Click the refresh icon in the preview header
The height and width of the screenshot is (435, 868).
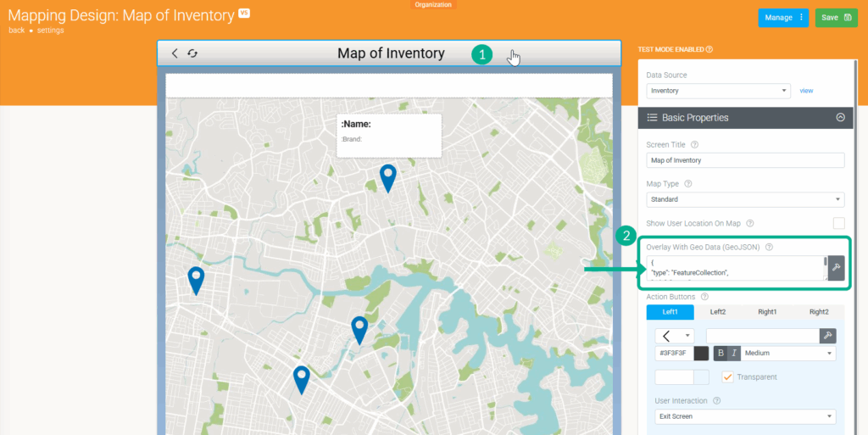pyautogui.click(x=192, y=53)
